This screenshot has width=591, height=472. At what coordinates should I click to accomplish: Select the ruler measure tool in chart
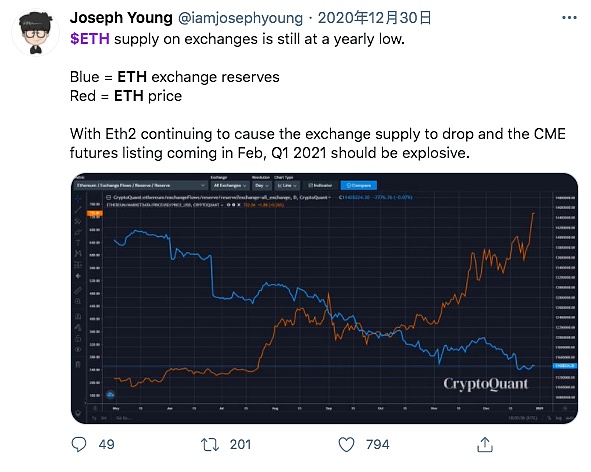(x=78, y=290)
